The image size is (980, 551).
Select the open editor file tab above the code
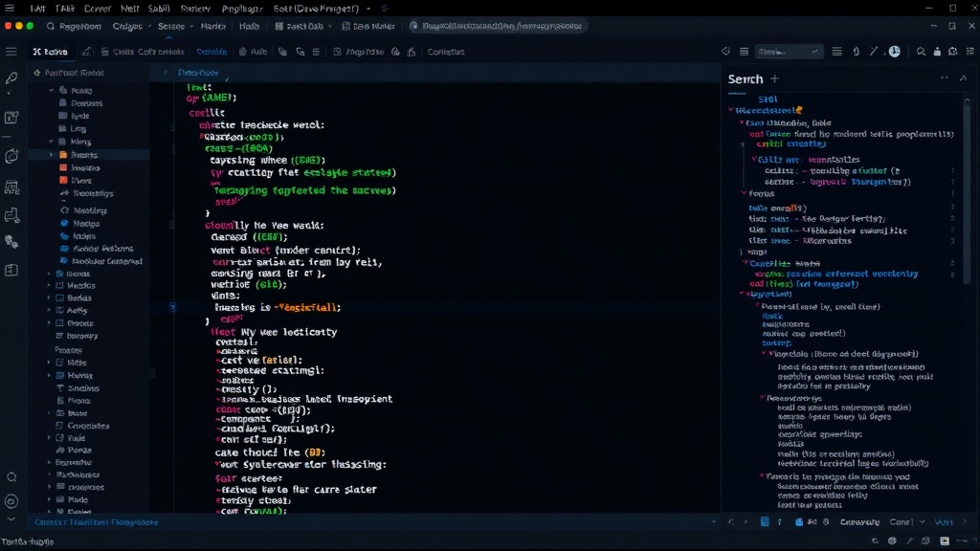197,73
